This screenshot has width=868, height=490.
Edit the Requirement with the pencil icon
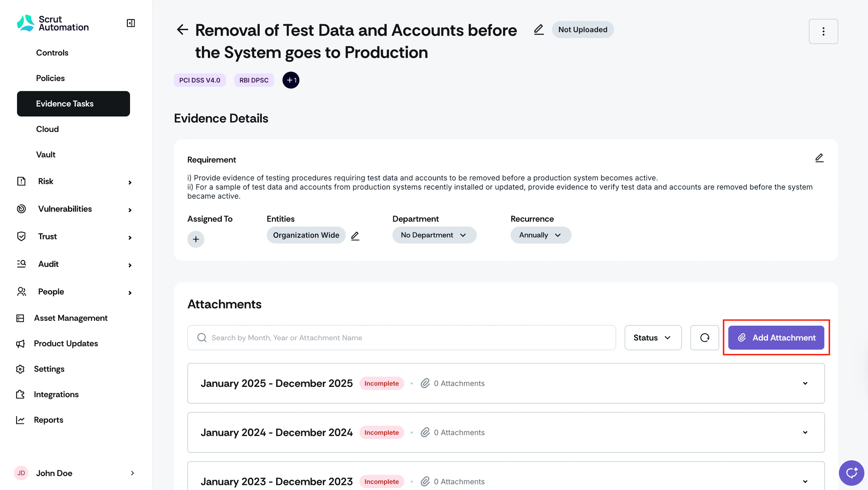(819, 158)
